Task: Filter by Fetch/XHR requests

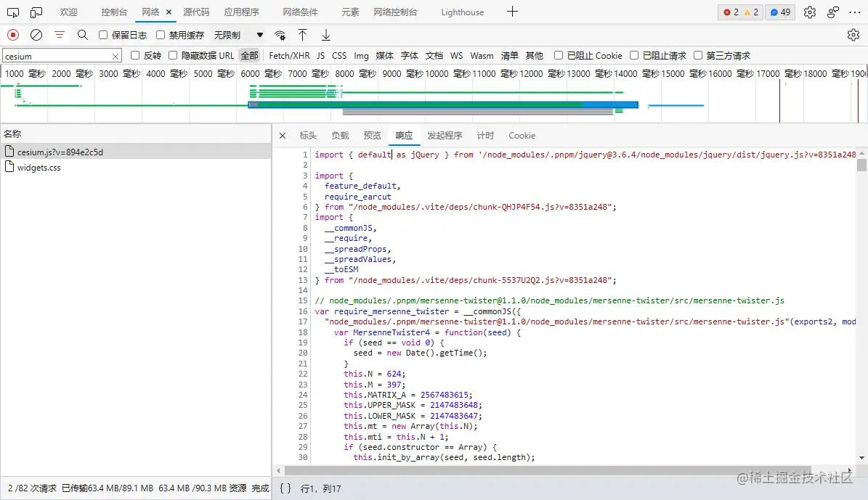Action: 289,55
